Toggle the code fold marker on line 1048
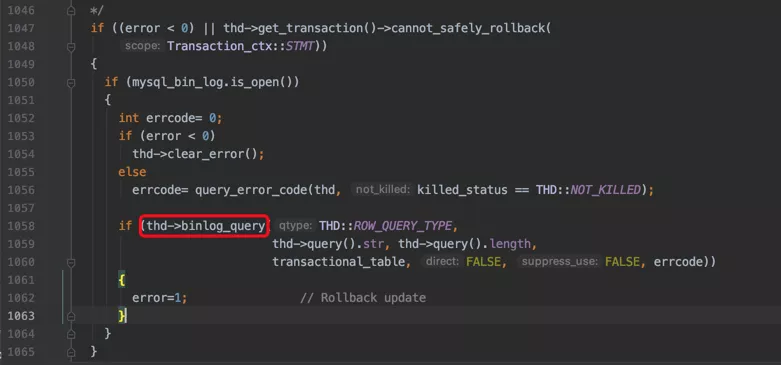 [71, 46]
